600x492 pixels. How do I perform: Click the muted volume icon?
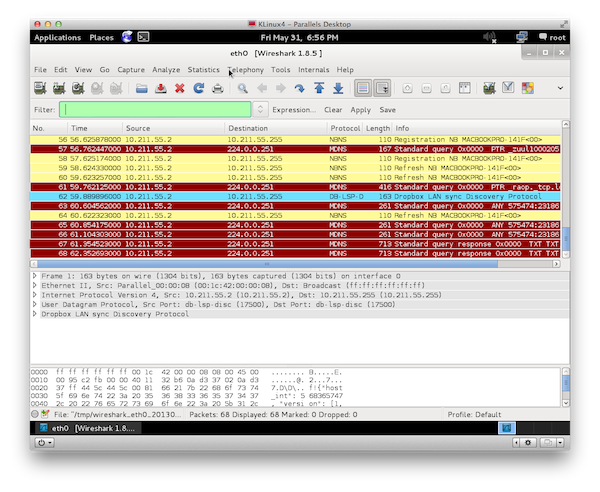pos(489,37)
